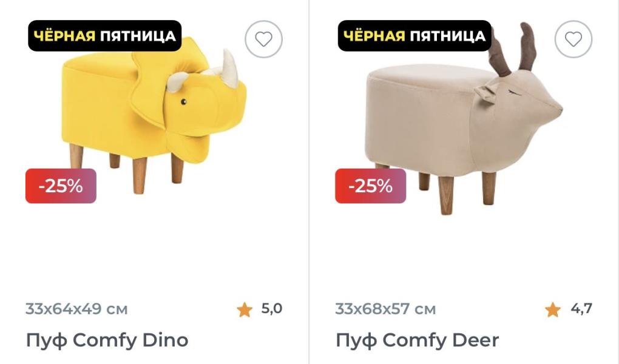
Task: Select Чёрная пятница label on Deer card
Action: (414, 36)
